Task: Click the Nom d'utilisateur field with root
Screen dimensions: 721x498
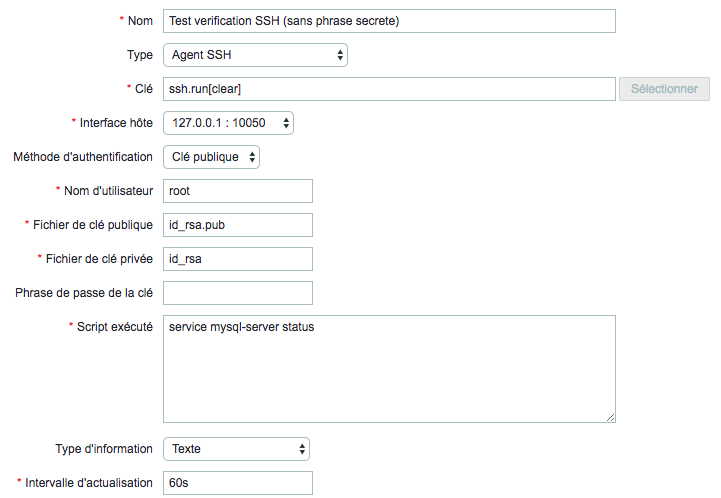Action: tap(238, 191)
